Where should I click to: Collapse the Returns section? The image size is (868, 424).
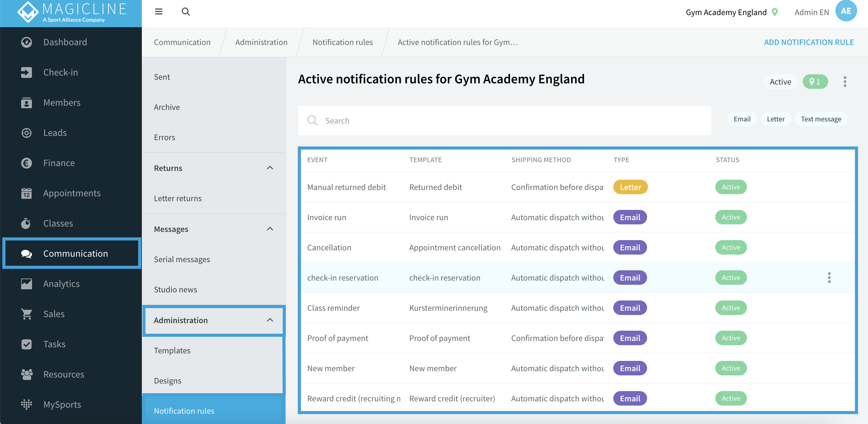click(270, 168)
